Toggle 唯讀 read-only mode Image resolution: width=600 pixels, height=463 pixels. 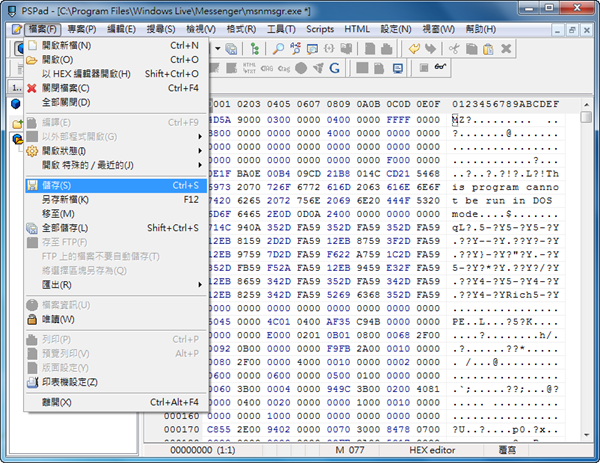click(58, 319)
